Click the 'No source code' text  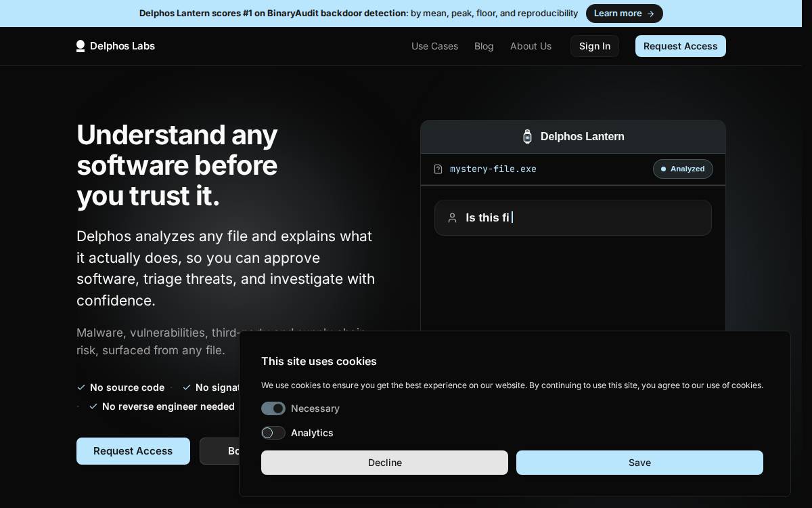click(x=127, y=387)
